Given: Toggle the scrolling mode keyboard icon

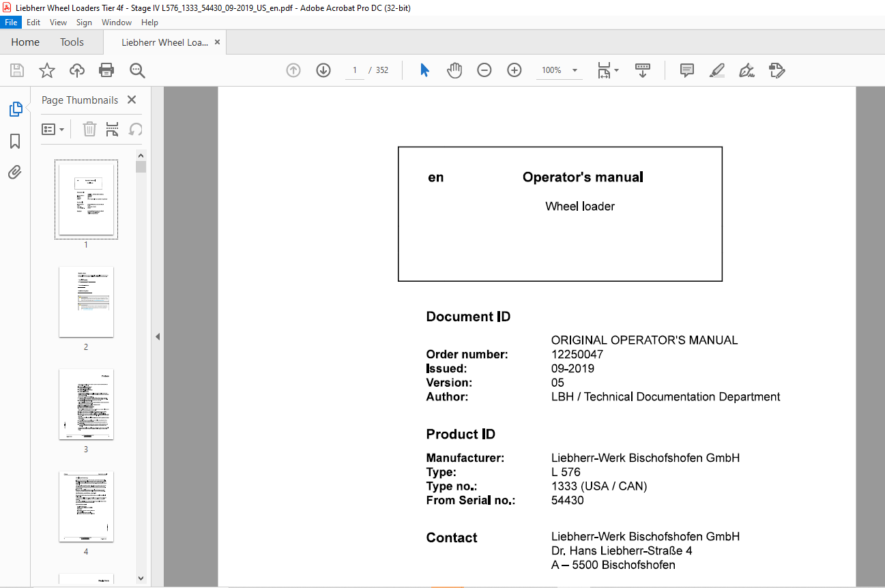Looking at the screenshot, I should 643,70.
